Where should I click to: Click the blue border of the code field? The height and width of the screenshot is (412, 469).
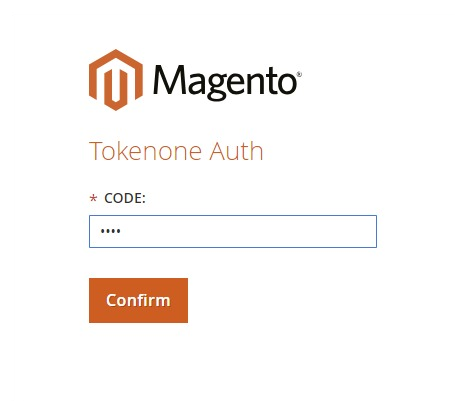click(x=233, y=216)
